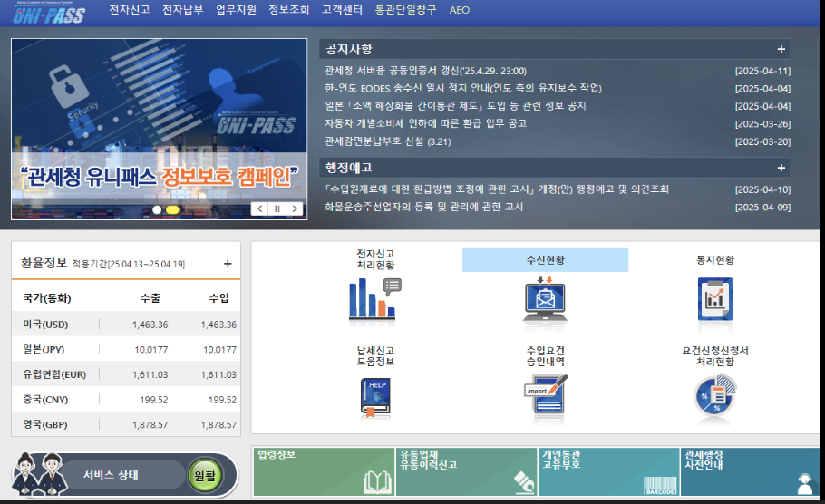Click the 환율정보 heading

pyautogui.click(x=44, y=263)
